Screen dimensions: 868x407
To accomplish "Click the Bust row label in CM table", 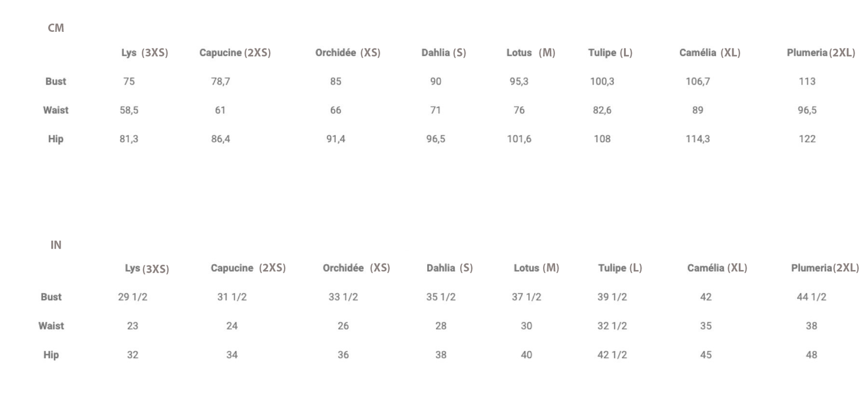I will [56, 82].
